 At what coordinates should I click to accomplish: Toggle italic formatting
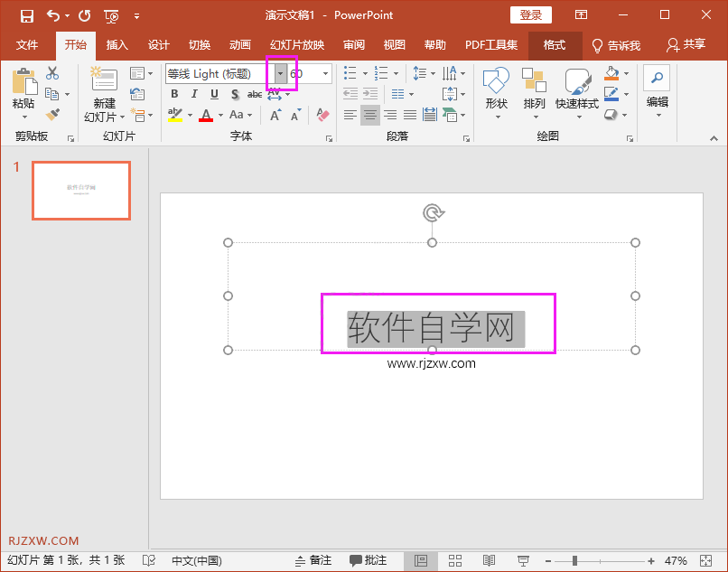point(194,93)
